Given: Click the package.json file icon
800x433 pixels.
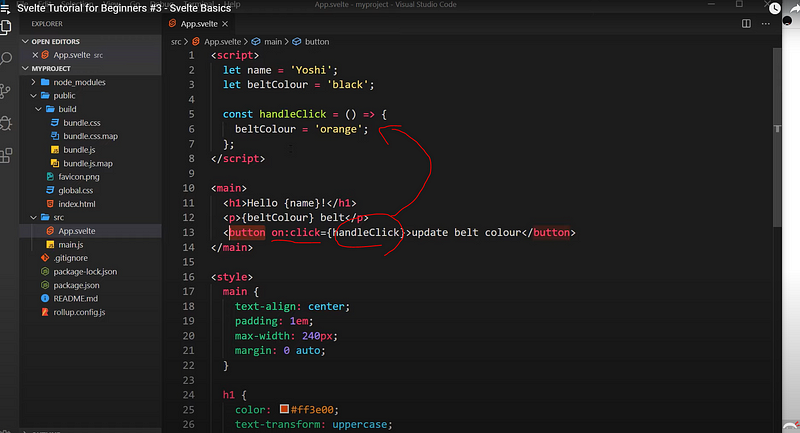Looking at the screenshot, I should pyautogui.click(x=45, y=285).
